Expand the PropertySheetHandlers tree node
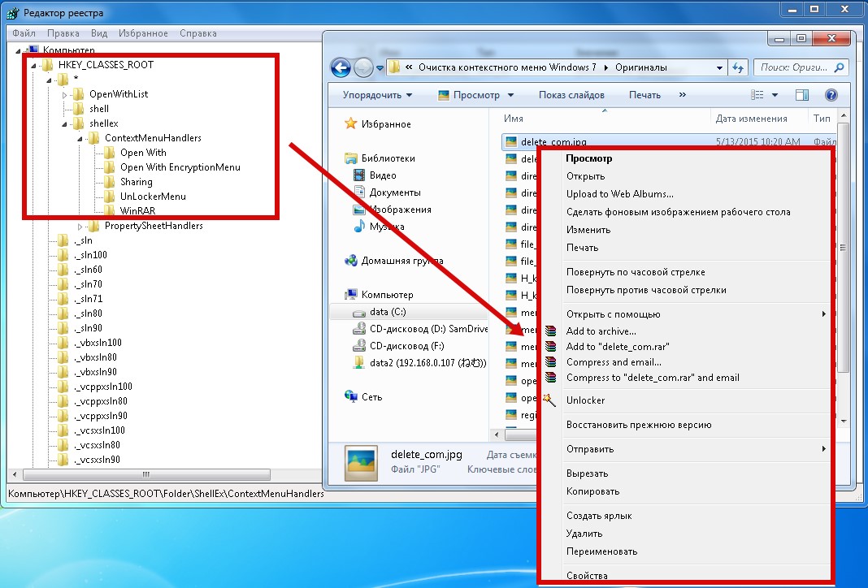This screenshot has height=588, width=868. (x=80, y=226)
